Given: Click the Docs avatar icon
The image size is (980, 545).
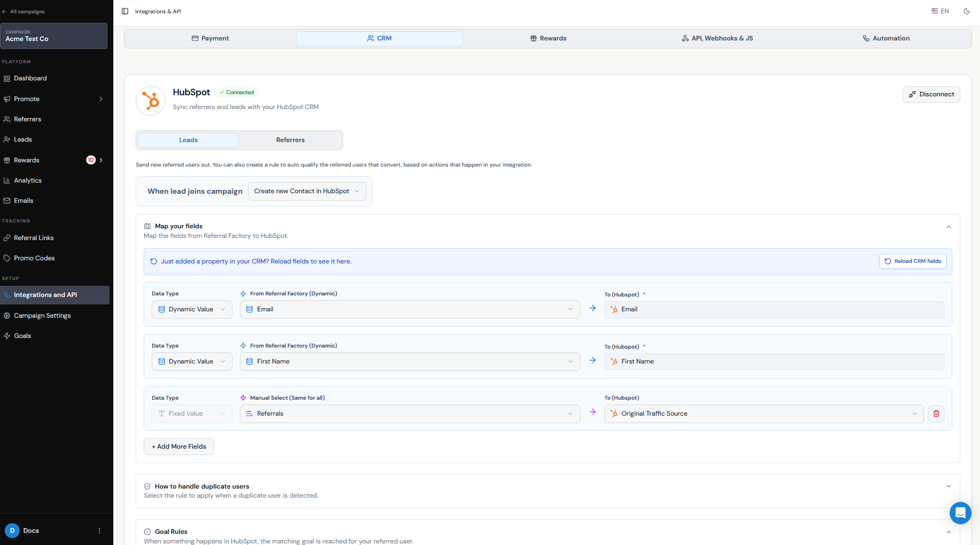Looking at the screenshot, I should [12, 531].
